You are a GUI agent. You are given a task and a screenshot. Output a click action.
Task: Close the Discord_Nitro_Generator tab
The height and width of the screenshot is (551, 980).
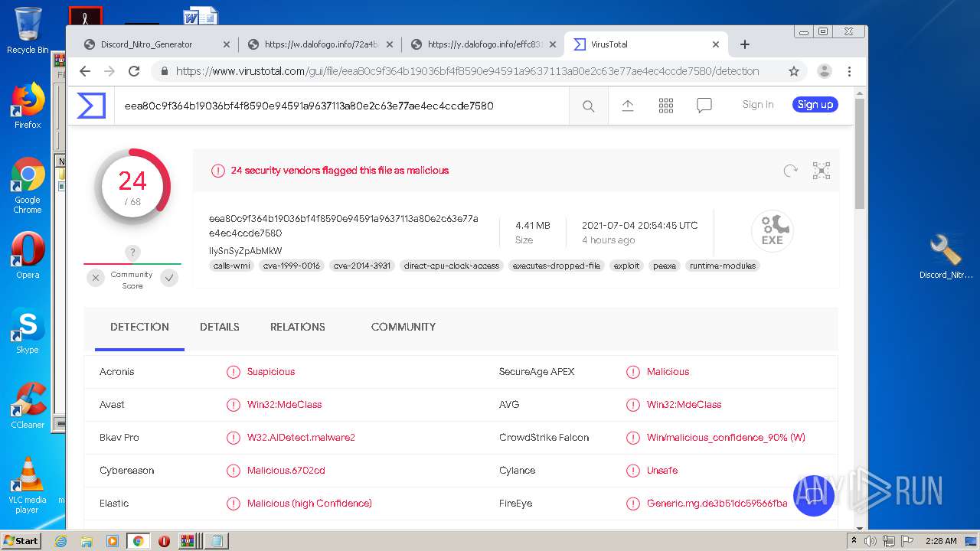tap(226, 44)
